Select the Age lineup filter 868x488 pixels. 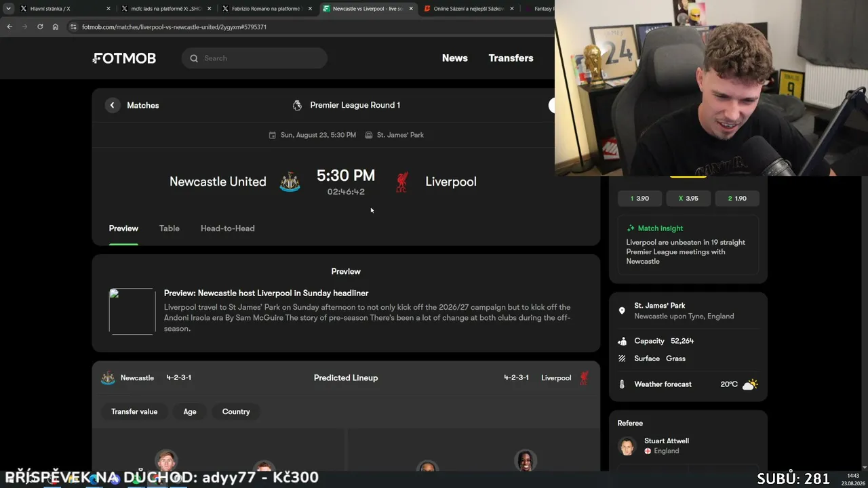(x=190, y=411)
